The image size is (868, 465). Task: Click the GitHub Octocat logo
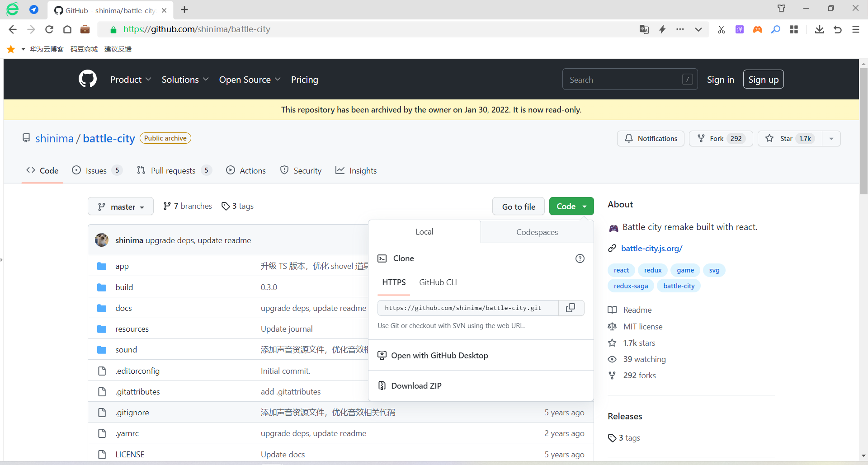tap(88, 79)
